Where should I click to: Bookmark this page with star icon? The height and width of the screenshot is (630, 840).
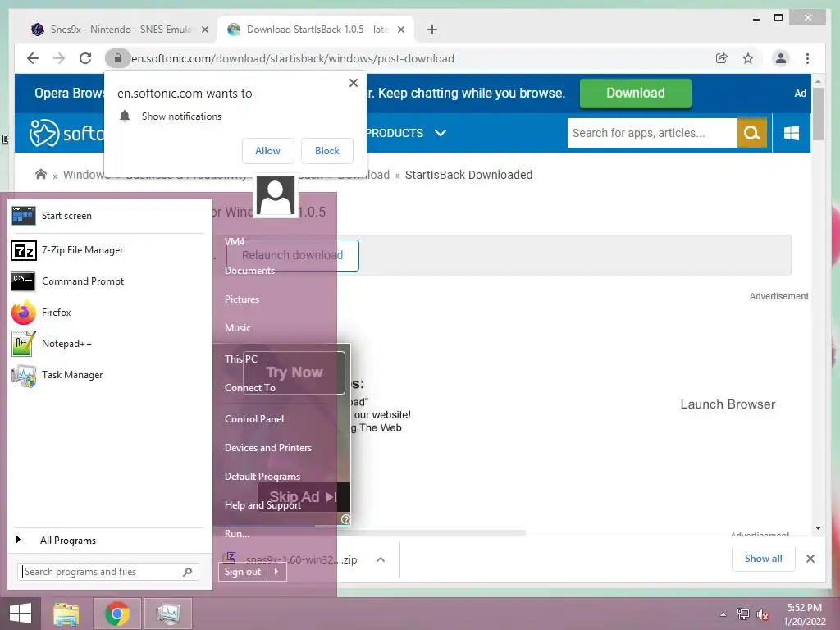click(x=748, y=58)
